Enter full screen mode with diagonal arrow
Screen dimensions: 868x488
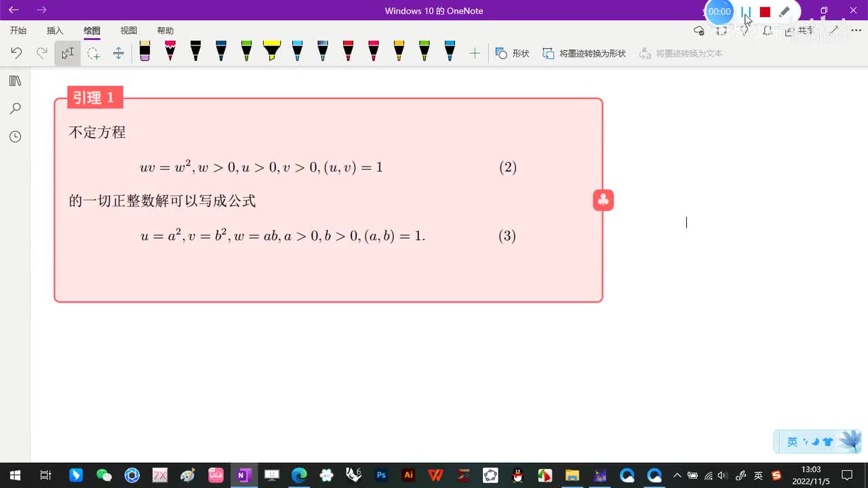tap(834, 30)
